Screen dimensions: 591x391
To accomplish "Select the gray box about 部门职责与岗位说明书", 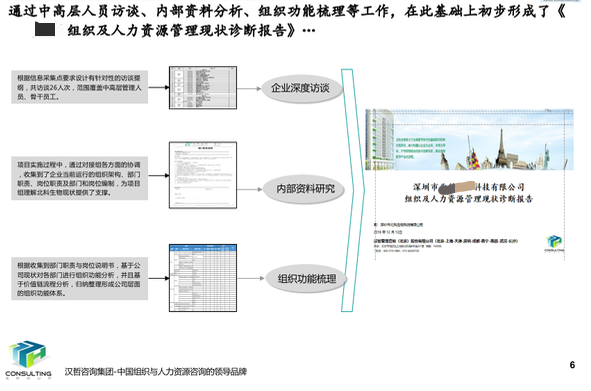I will (80, 279).
